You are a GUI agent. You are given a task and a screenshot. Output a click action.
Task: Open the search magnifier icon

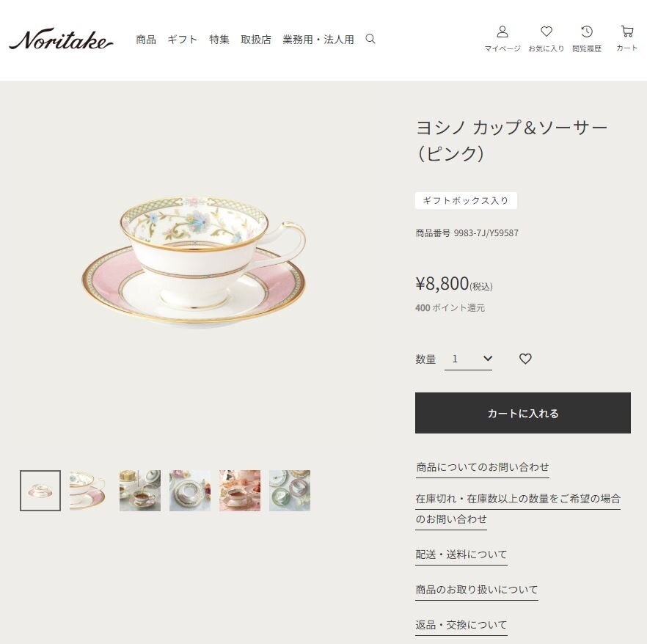pos(370,39)
